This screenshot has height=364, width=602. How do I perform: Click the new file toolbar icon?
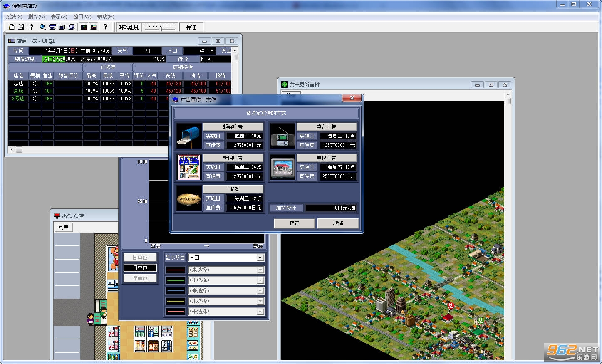click(x=12, y=27)
